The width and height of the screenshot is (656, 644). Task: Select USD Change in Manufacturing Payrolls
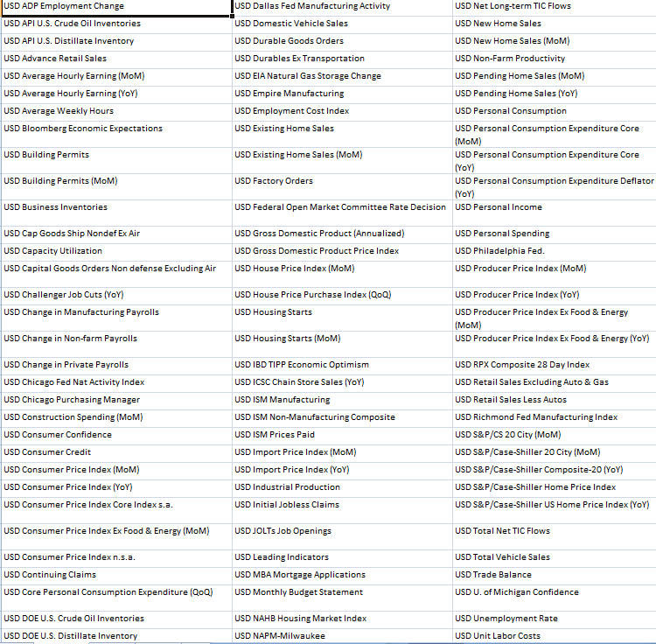(x=116, y=318)
